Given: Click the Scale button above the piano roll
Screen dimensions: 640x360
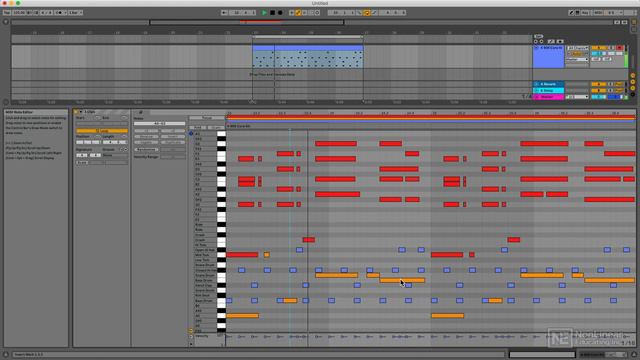Looking at the screenshot, I should click(216, 128).
